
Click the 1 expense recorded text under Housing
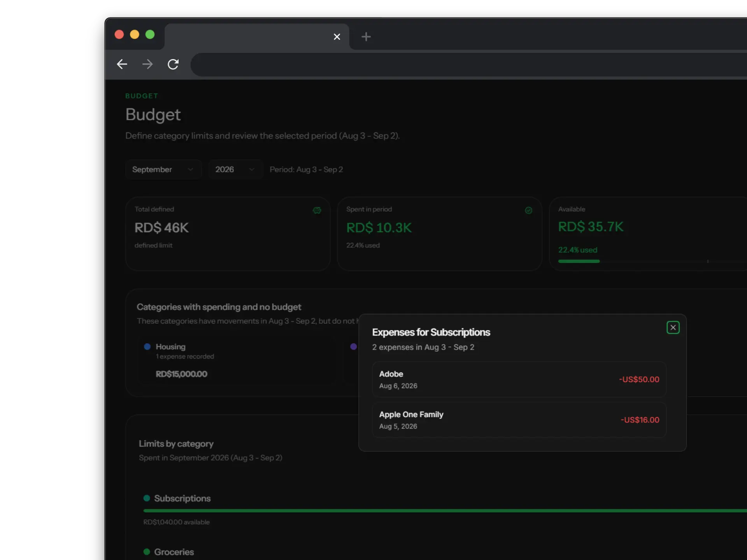(185, 357)
